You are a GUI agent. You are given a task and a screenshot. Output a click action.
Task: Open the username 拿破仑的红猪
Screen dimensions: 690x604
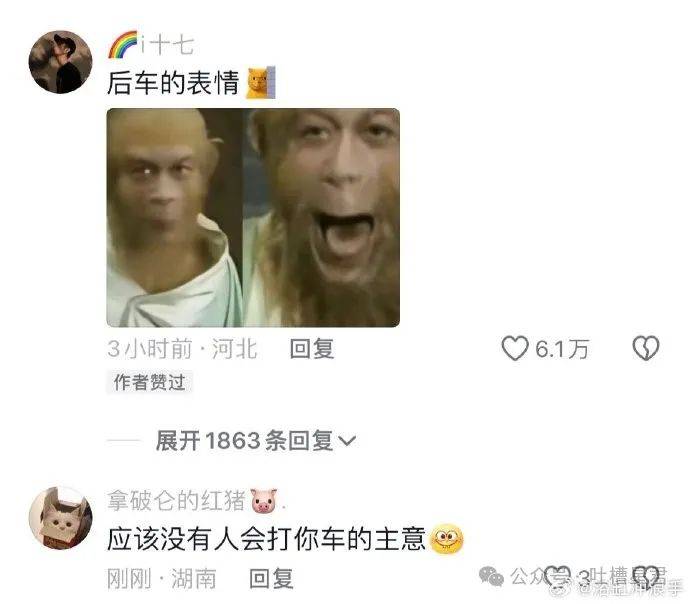click(x=176, y=501)
